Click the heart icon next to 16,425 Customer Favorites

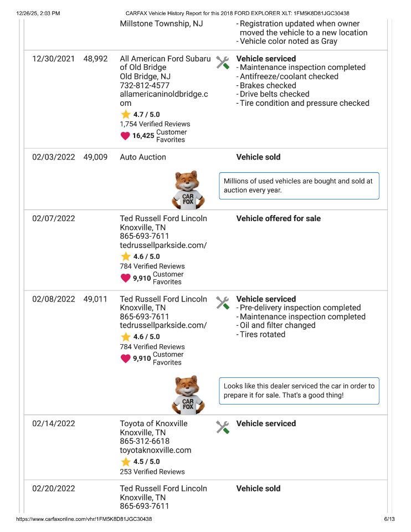pos(125,136)
